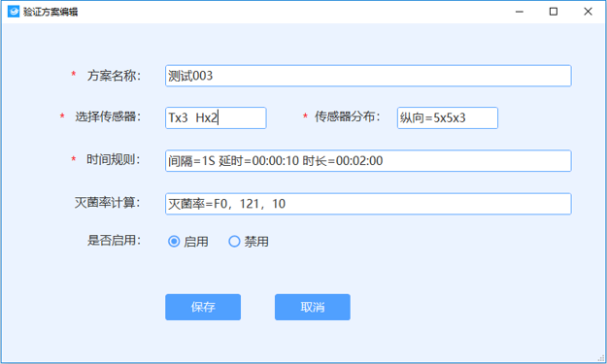
Task: Click the 是否启用 label
Action: pyautogui.click(x=114, y=240)
